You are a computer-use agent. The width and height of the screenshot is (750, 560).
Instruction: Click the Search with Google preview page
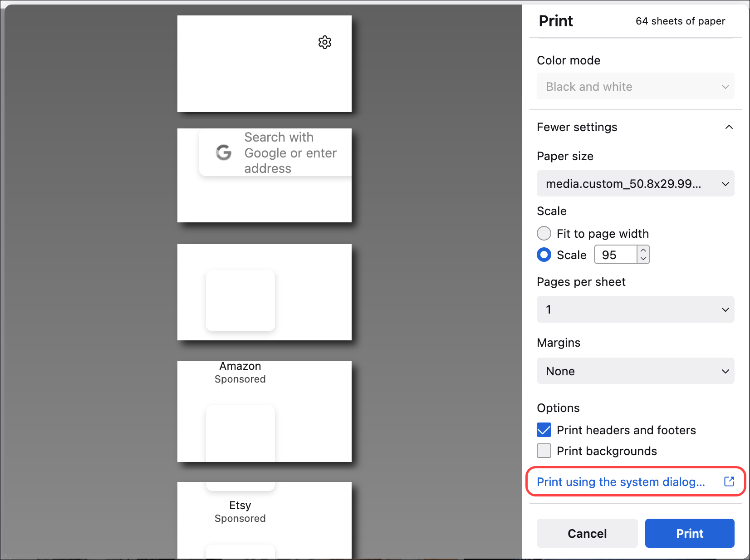(265, 176)
